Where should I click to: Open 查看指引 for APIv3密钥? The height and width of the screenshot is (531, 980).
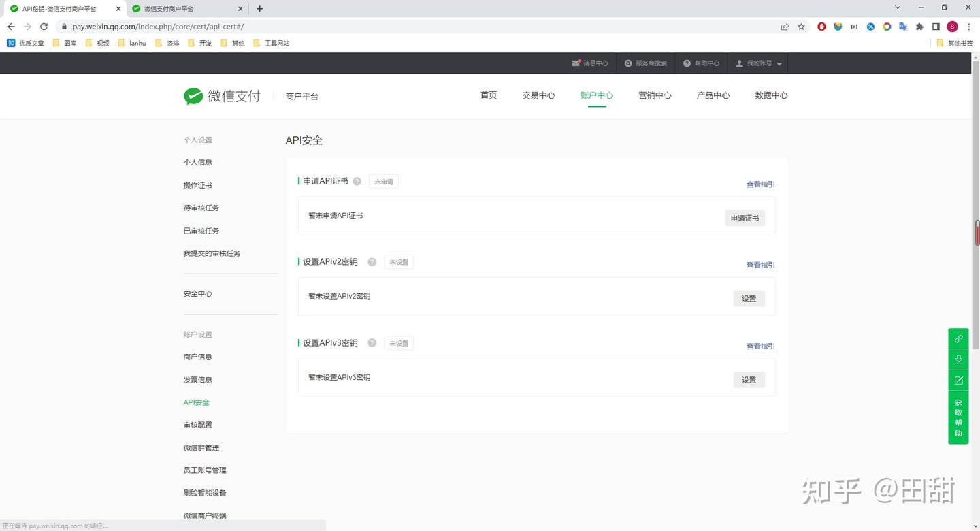click(760, 346)
